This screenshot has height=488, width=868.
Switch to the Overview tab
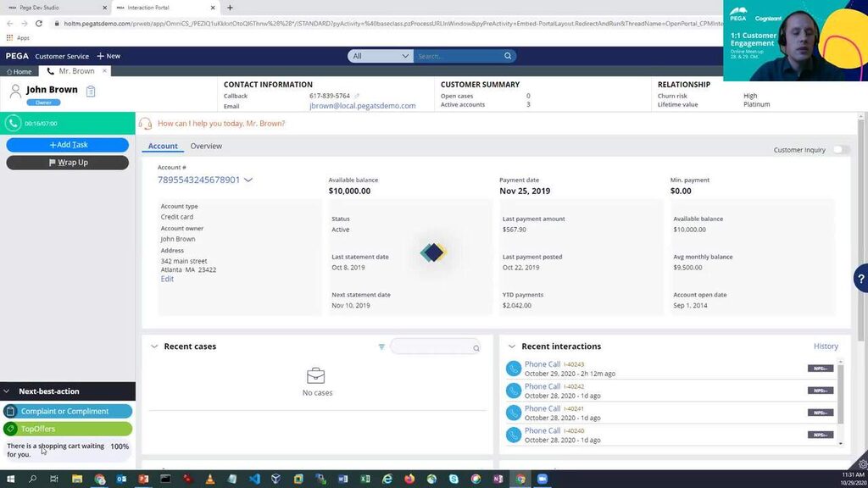coord(205,146)
